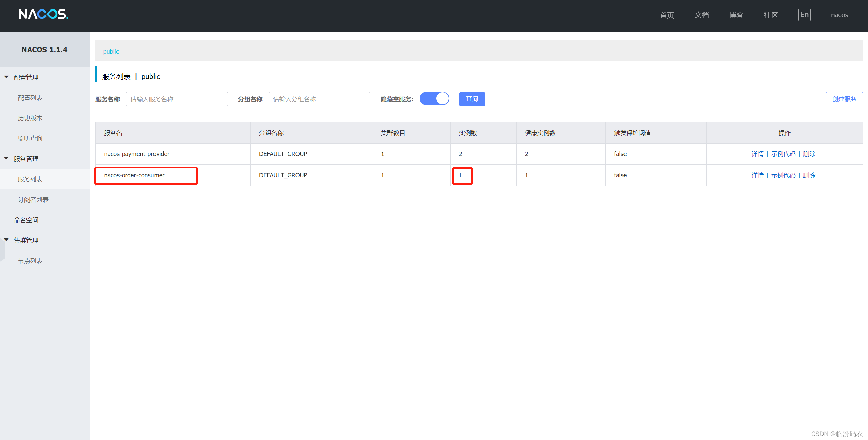The width and height of the screenshot is (868, 440).
Task: Select the 服务名称 input field
Action: click(x=177, y=99)
